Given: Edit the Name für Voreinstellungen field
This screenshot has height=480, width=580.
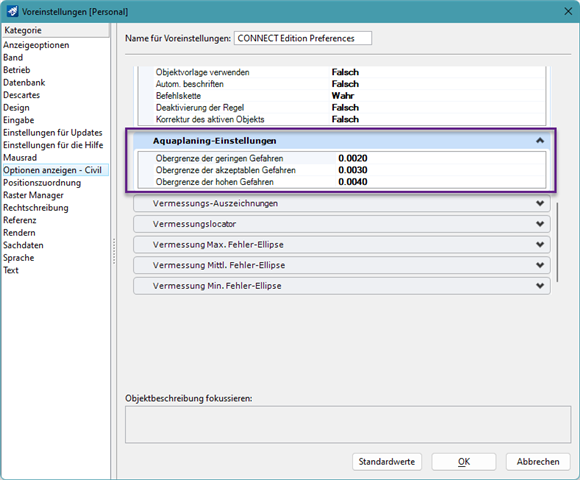Looking at the screenshot, I should coord(303,38).
